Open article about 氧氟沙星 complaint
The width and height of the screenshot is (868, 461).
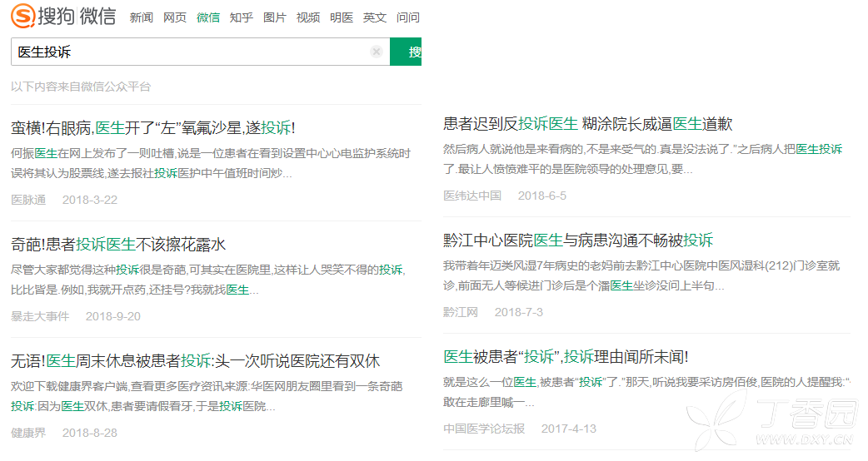[152, 128]
